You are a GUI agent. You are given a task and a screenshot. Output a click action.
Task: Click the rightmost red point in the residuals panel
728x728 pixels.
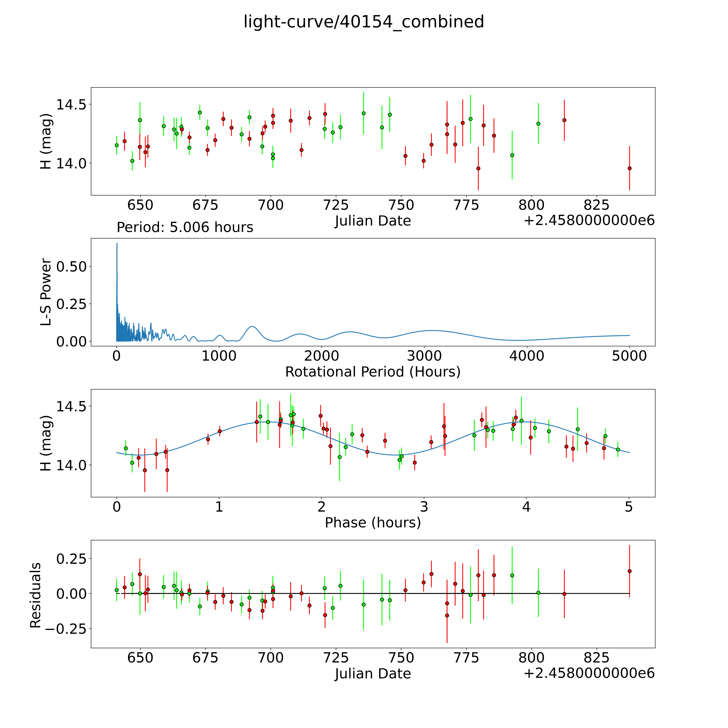pyautogui.click(x=629, y=571)
